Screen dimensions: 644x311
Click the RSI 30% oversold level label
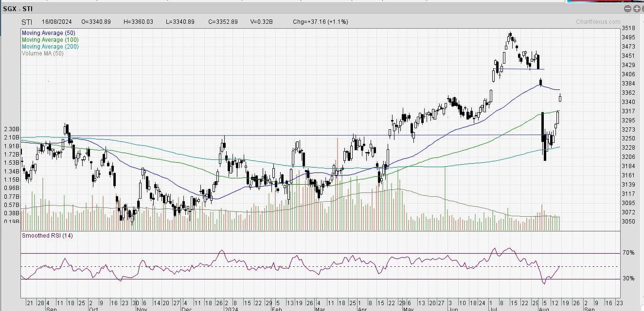pos(628,279)
